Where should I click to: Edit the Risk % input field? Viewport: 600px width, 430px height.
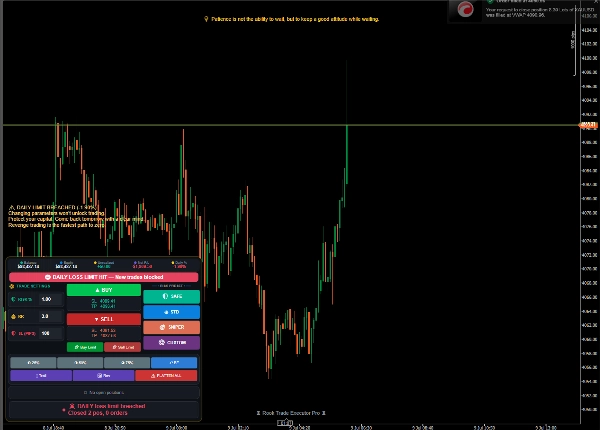(51, 299)
